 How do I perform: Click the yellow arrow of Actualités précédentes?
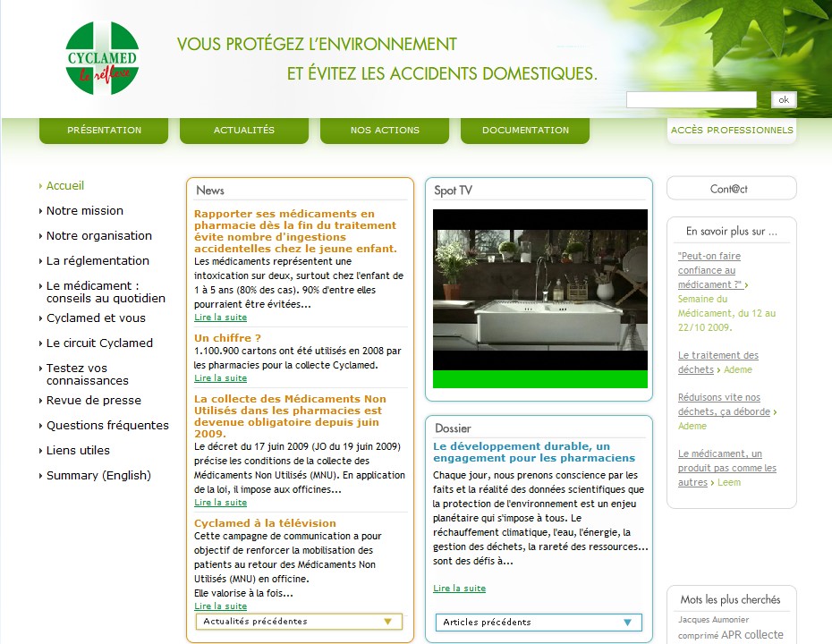388,621
